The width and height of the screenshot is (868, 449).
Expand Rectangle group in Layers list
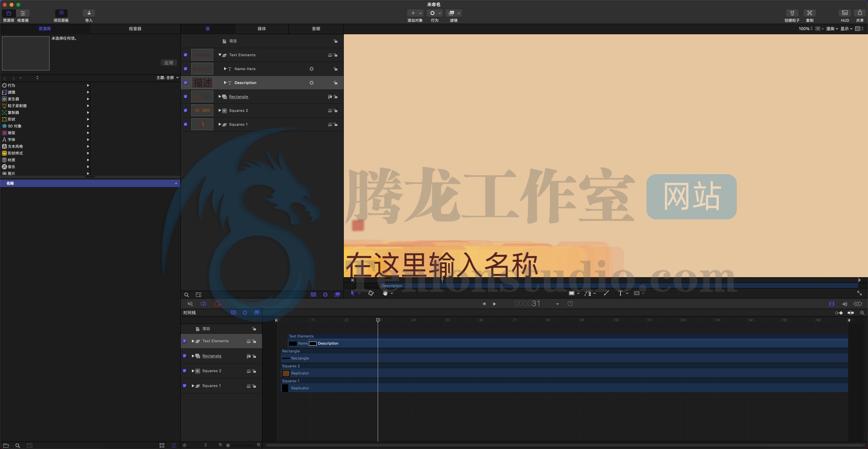click(220, 97)
